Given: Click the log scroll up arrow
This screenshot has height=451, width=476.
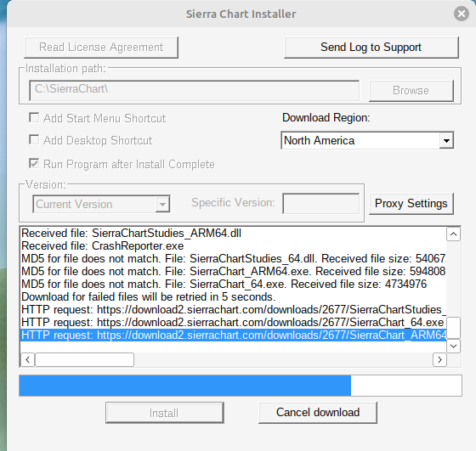Looking at the screenshot, I should click(453, 234).
